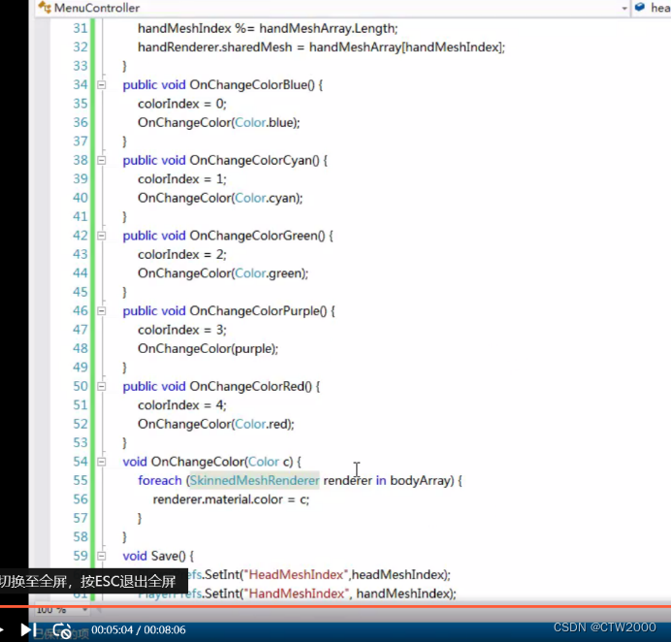Click 'colorIndex = 2;' statement
Image resolution: width=672 pixels, height=642 pixels.
[x=182, y=255]
